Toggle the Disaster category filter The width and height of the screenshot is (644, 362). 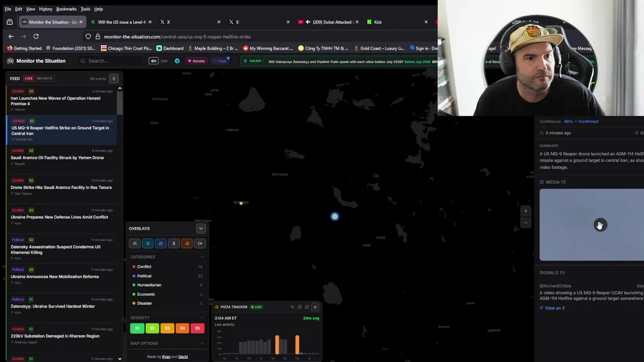point(167,303)
